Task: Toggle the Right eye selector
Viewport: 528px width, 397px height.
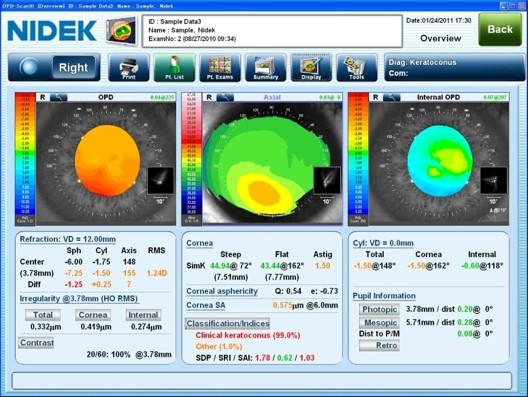Action: (x=54, y=67)
